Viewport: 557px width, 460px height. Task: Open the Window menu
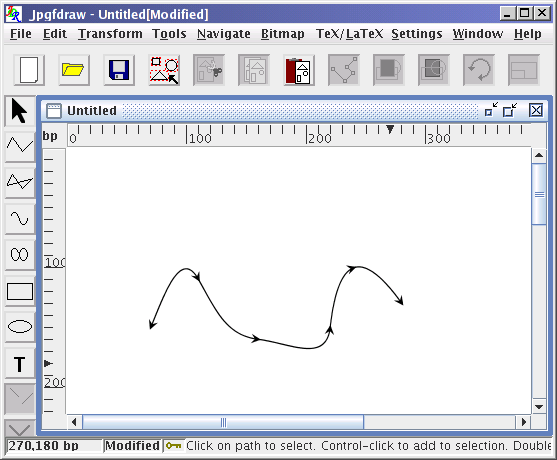(478, 34)
